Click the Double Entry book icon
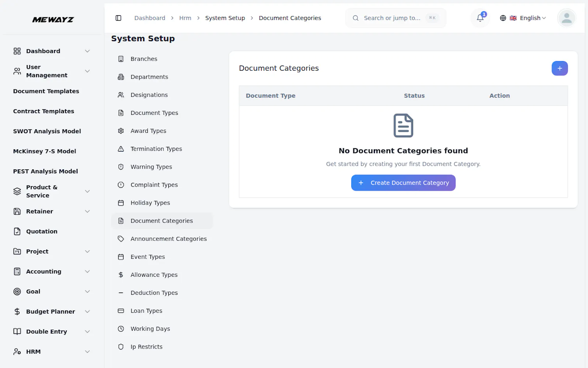This screenshot has width=588, height=368. [x=17, y=332]
